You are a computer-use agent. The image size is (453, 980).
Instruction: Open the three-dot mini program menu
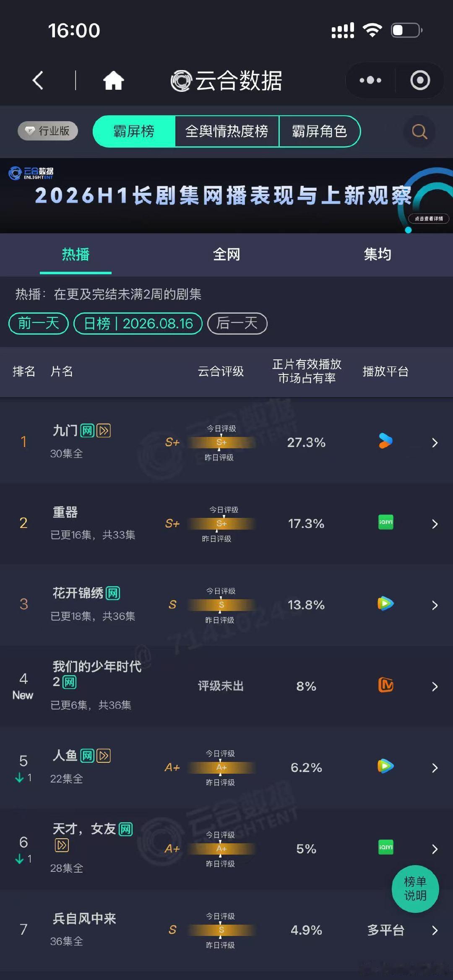[x=370, y=80]
